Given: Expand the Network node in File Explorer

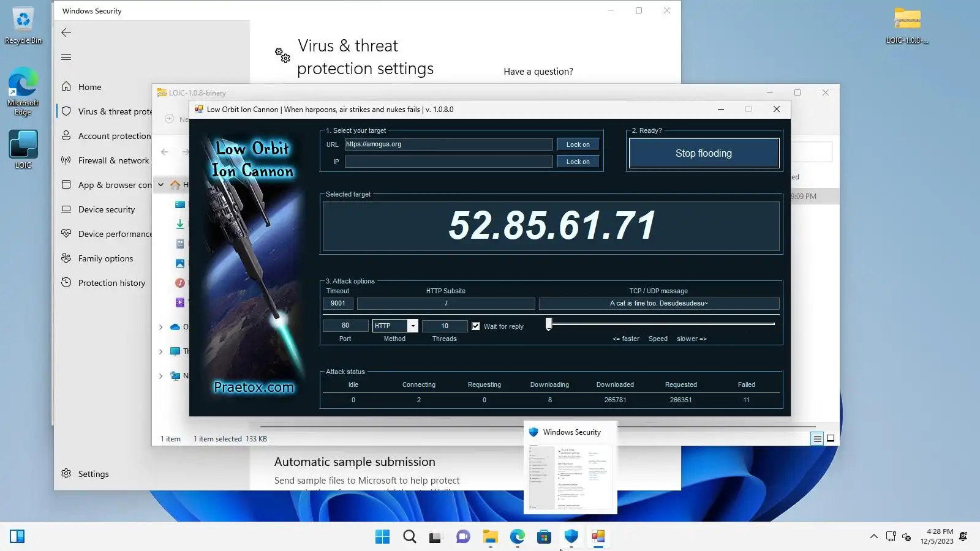Looking at the screenshot, I should (x=160, y=376).
